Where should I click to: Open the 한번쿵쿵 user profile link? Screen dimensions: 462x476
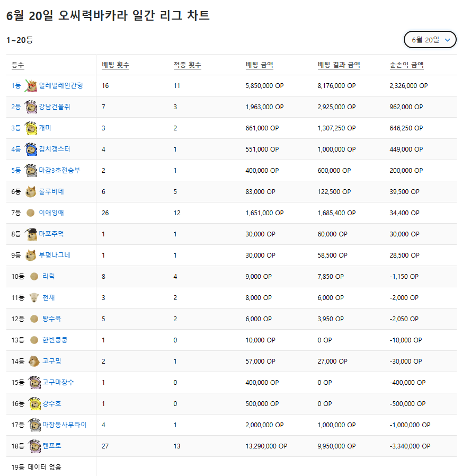tap(55, 340)
